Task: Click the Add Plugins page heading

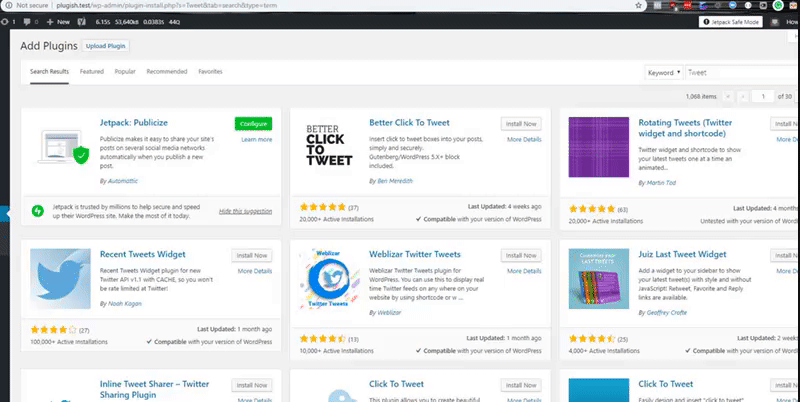Action: click(49, 46)
